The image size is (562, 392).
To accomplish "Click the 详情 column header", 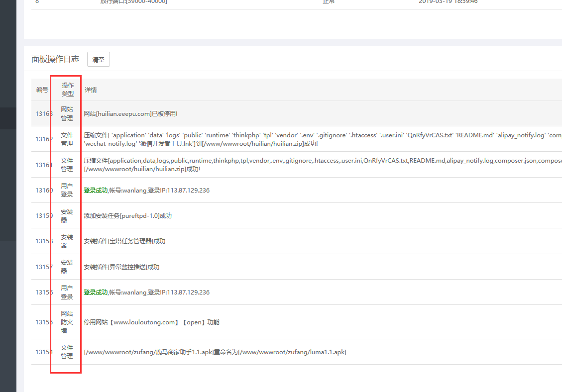I will tap(91, 90).
